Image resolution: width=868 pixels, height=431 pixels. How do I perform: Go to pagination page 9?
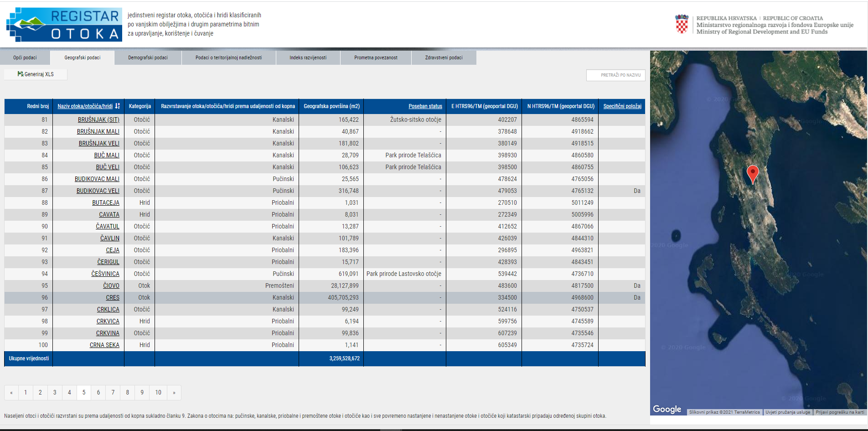coord(142,393)
